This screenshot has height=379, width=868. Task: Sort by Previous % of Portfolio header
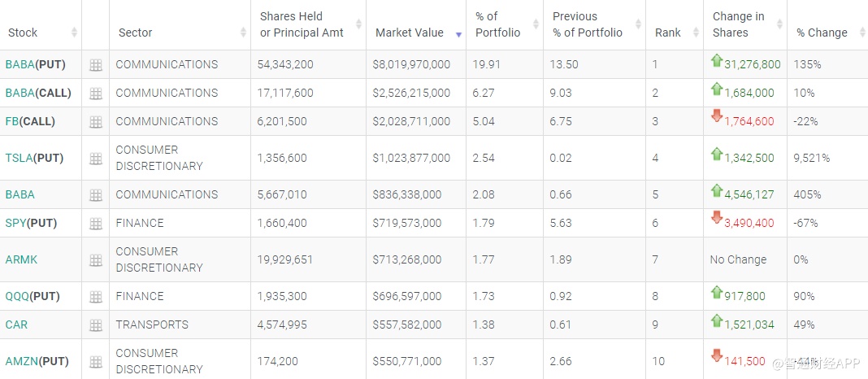(588, 24)
